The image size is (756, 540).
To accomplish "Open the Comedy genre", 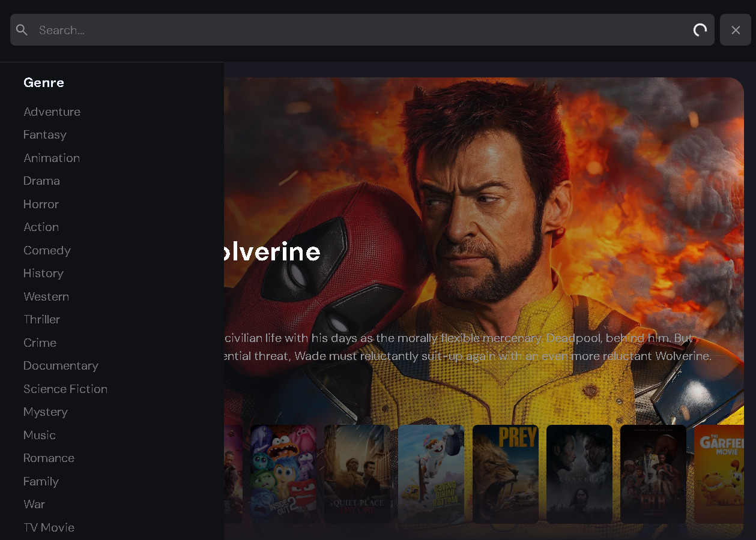I will click(47, 250).
